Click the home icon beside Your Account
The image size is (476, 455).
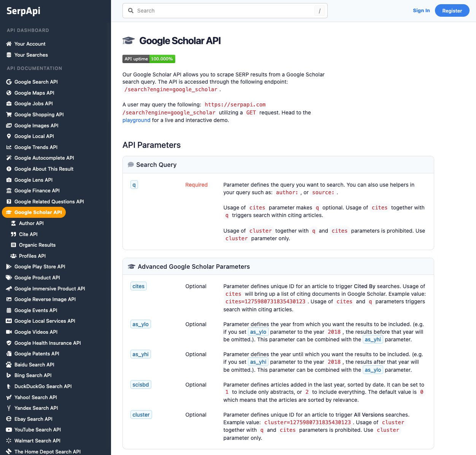click(x=9, y=44)
